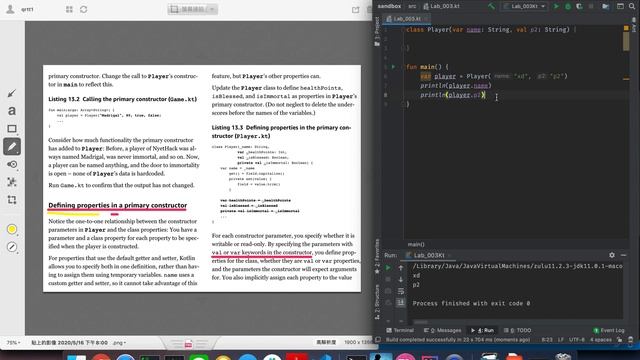The height and width of the screenshot is (360, 640).
Task: Click Lab_003.kt breadcrumb in navigation bar
Action: (441, 6)
